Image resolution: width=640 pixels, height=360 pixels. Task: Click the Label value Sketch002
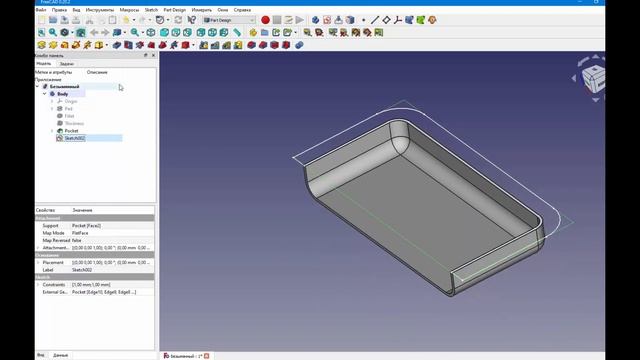82,270
